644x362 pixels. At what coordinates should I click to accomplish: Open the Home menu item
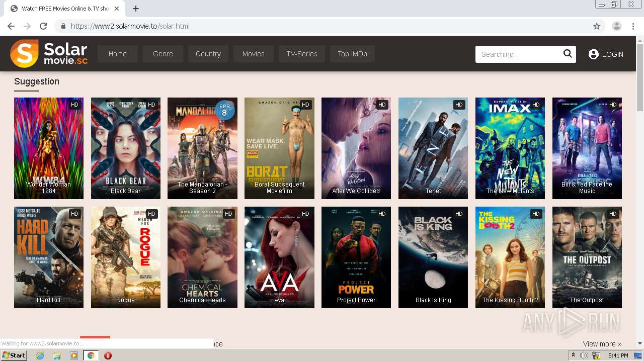[x=118, y=54]
